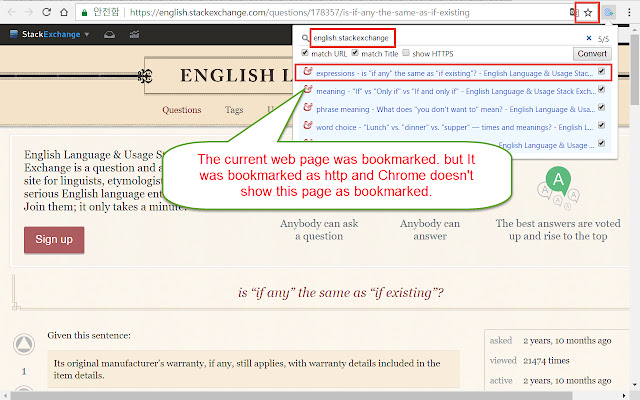Open 'expressions - is if any' bookmark result
The width and height of the screenshot is (640, 400).
[454, 73]
